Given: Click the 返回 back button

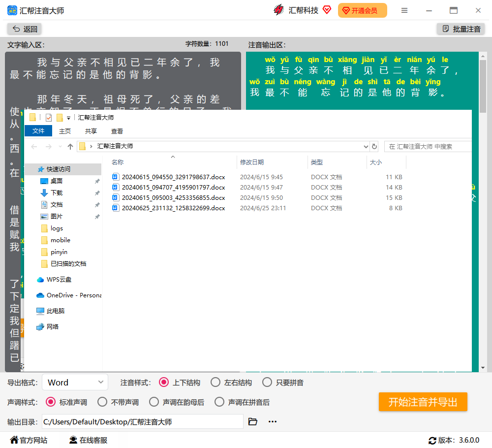Looking at the screenshot, I should click(25, 29).
